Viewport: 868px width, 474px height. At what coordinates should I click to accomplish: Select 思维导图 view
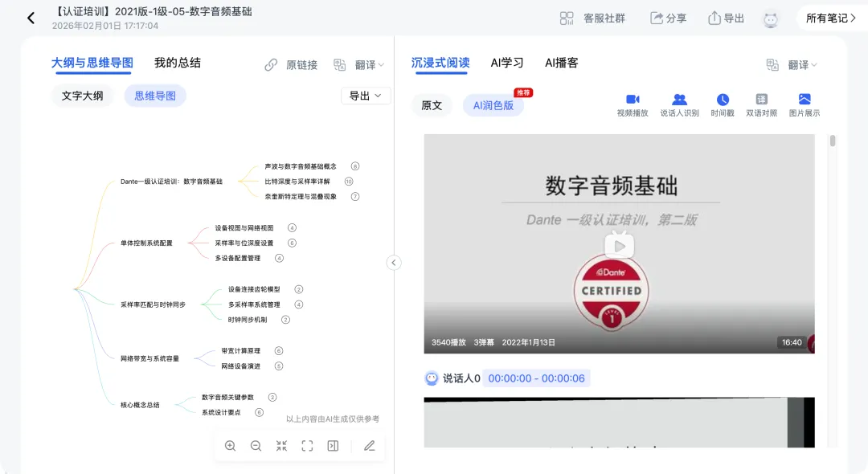pos(155,96)
